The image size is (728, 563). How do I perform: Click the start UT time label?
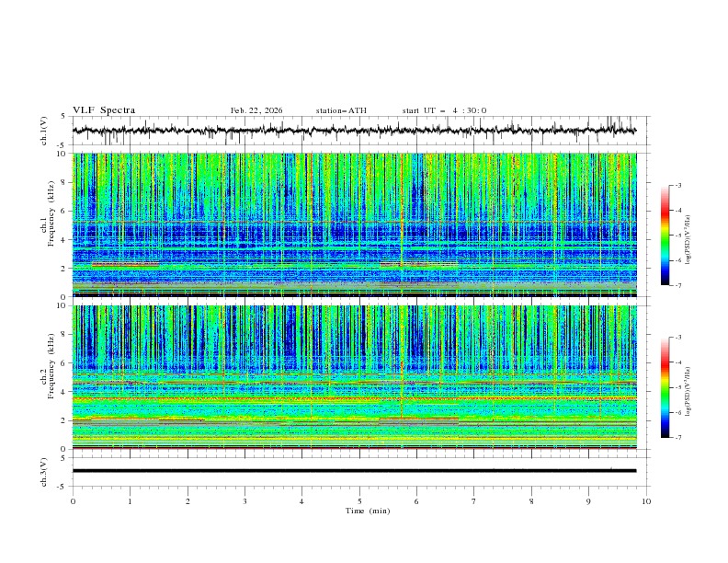444,110
